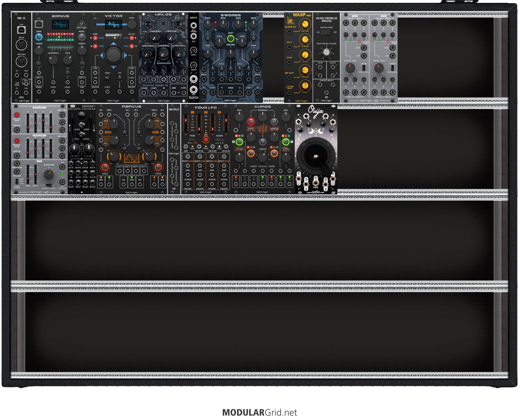Click the MIDI THRU socket on MIDI-CV

21,62
